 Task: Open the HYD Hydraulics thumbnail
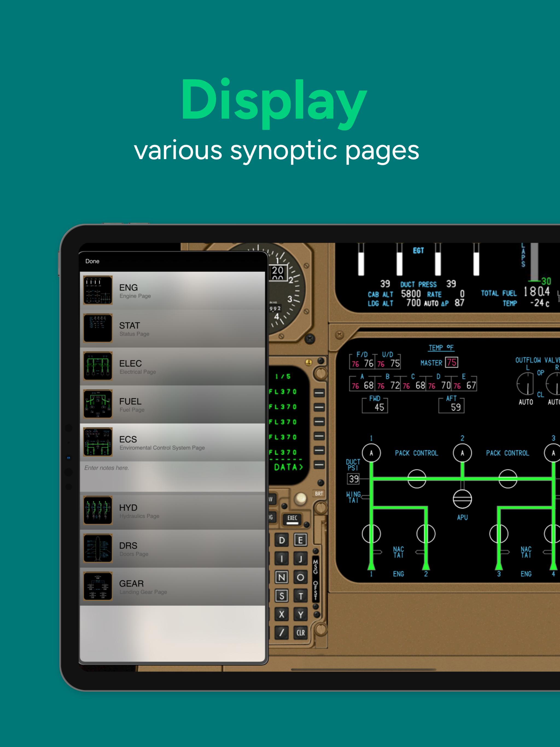pyautogui.click(x=98, y=510)
